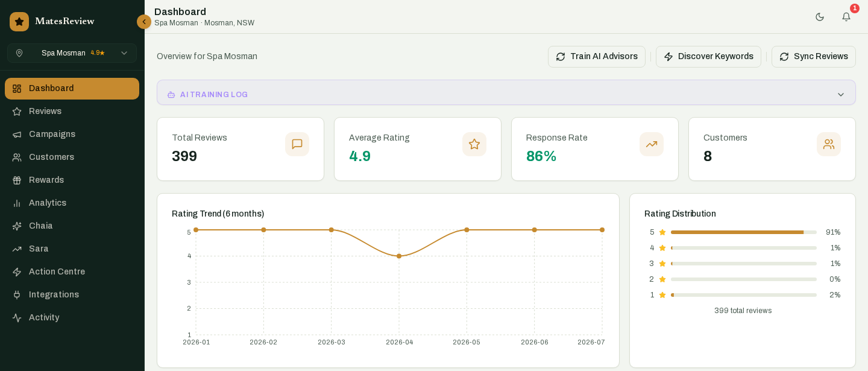Click the 1-star distribution progress bar

point(744,295)
